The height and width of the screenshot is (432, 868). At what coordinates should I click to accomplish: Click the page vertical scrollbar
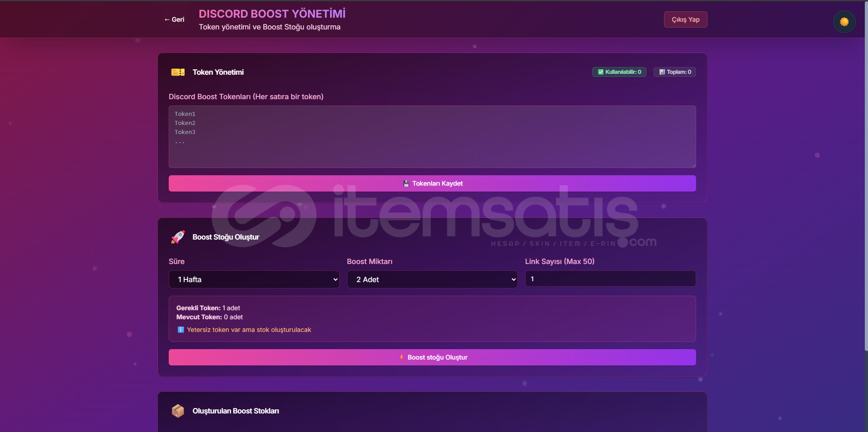pyautogui.click(x=866, y=176)
